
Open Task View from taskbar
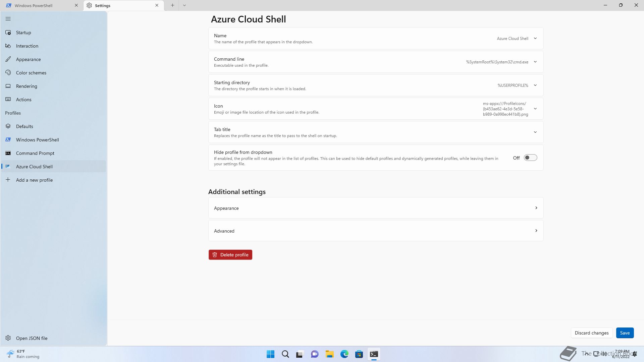(300, 354)
